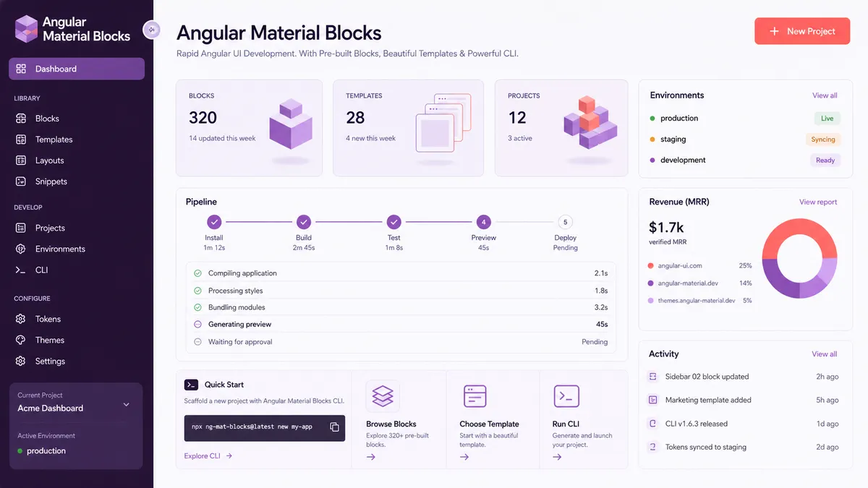The height and width of the screenshot is (488, 868).
Task: Click icon beside CLI v1.6.3 released
Action: pyautogui.click(x=652, y=424)
